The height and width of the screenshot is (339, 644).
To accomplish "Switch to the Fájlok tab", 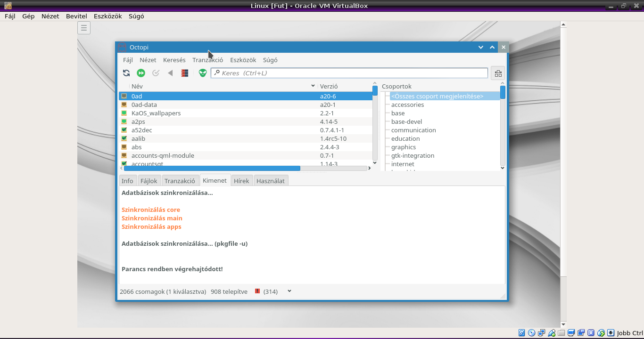I will point(149,181).
